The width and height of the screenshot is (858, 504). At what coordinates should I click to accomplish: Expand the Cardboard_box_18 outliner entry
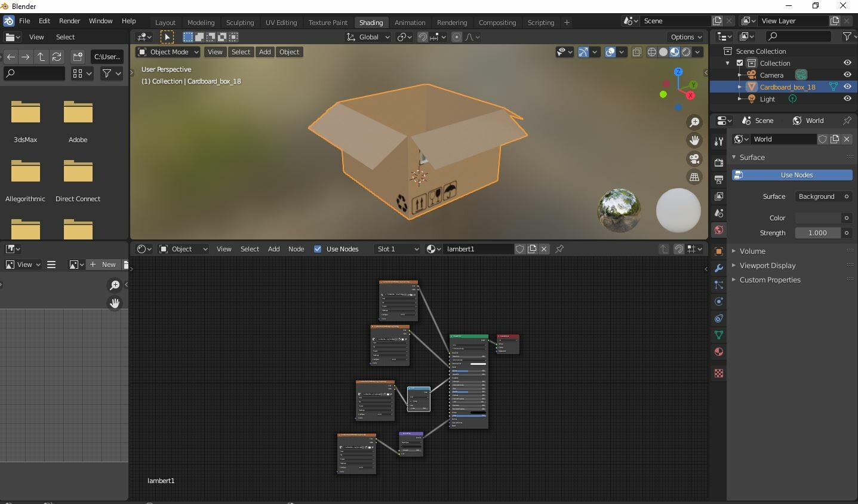point(739,87)
